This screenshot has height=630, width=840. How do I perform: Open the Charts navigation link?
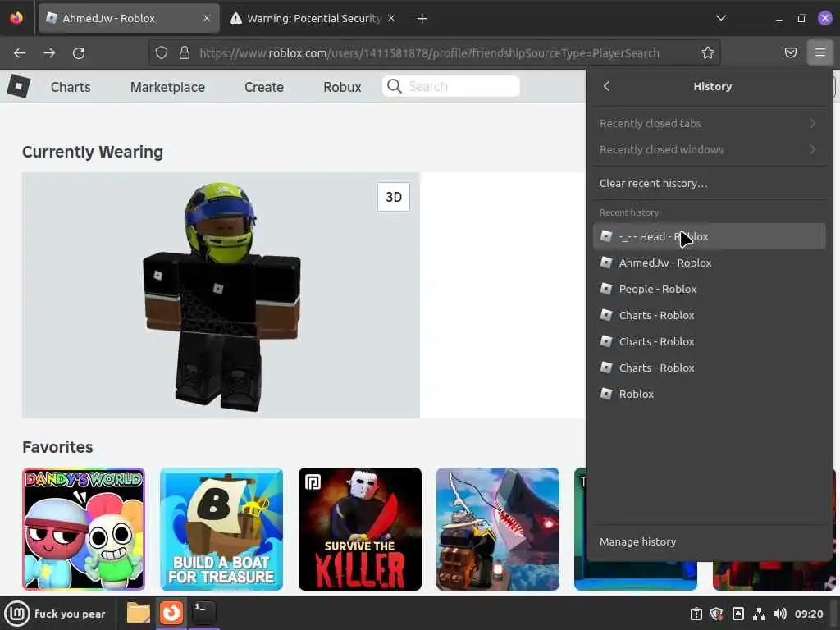click(71, 87)
